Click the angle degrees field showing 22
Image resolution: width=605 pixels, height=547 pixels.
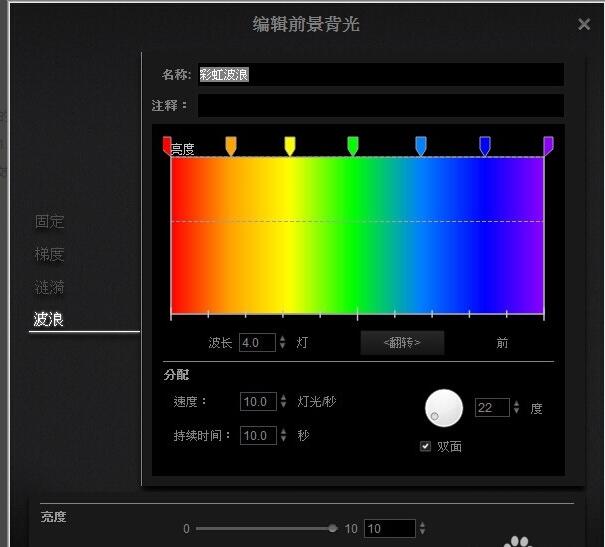point(492,407)
